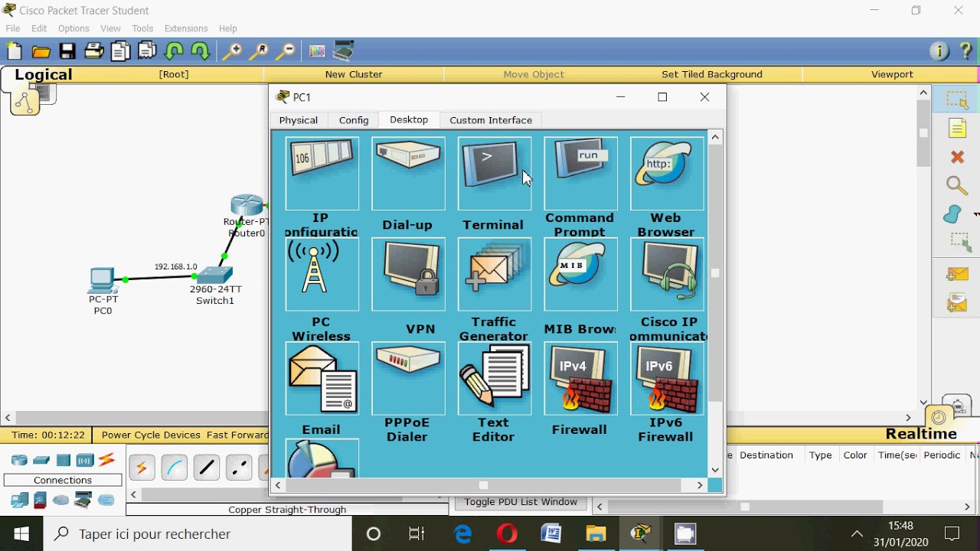Click the Redo green arrow

(200, 51)
